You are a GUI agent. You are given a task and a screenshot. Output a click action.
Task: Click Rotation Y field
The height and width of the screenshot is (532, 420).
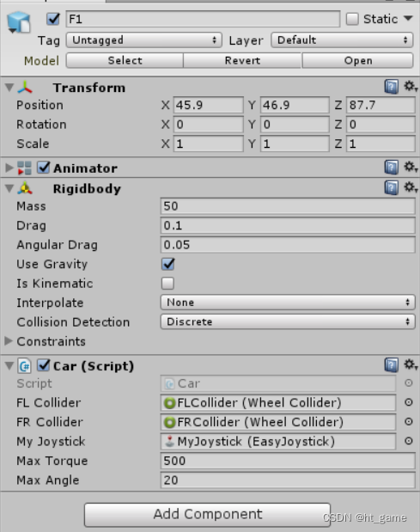click(295, 125)
